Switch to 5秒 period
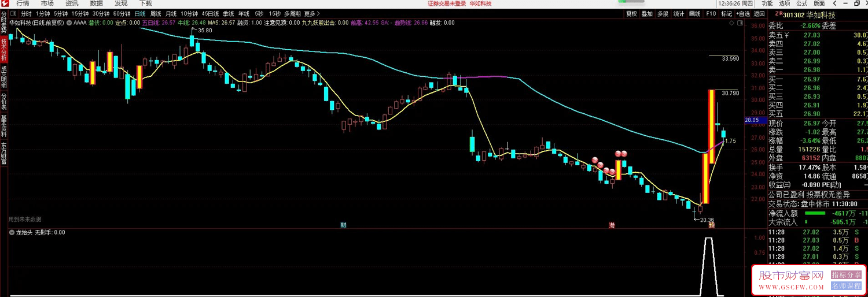 pyautogui.click(x=259, y=13)
